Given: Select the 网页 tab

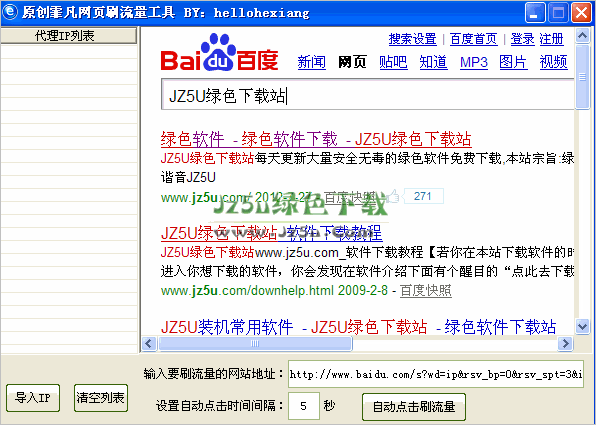Looking at the screenshot, I should 352,62.
